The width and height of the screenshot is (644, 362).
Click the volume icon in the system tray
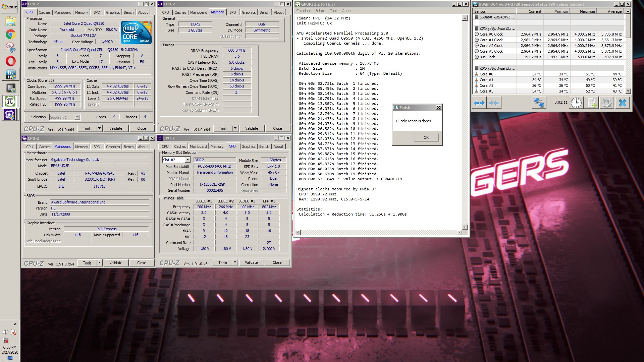[6, 332]
